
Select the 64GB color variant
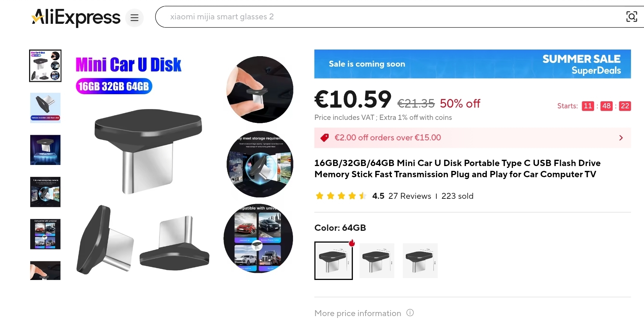[x=334, y=261]
